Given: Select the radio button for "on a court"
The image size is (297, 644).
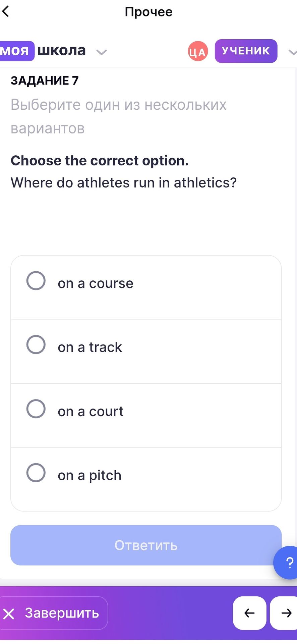Looking at the screenshot, I should tap(36, 409).
